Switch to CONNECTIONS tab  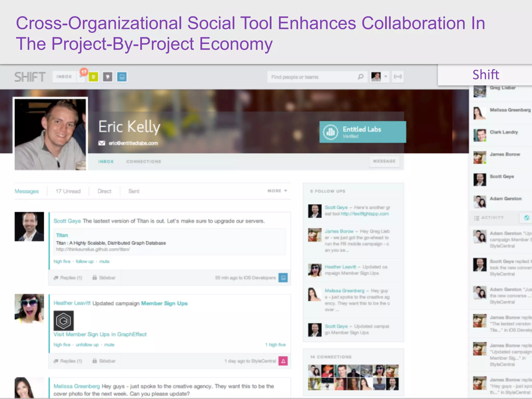pyautogui.click(x=144, y=162)
